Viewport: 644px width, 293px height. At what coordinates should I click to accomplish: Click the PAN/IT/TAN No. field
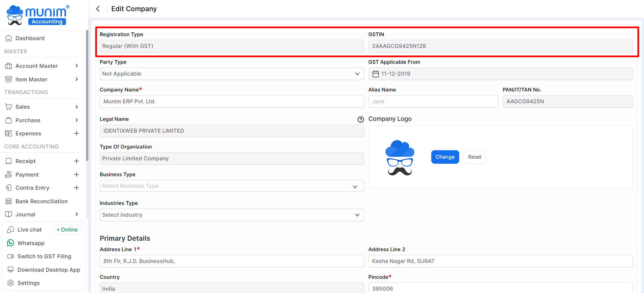tap(567, 102)
